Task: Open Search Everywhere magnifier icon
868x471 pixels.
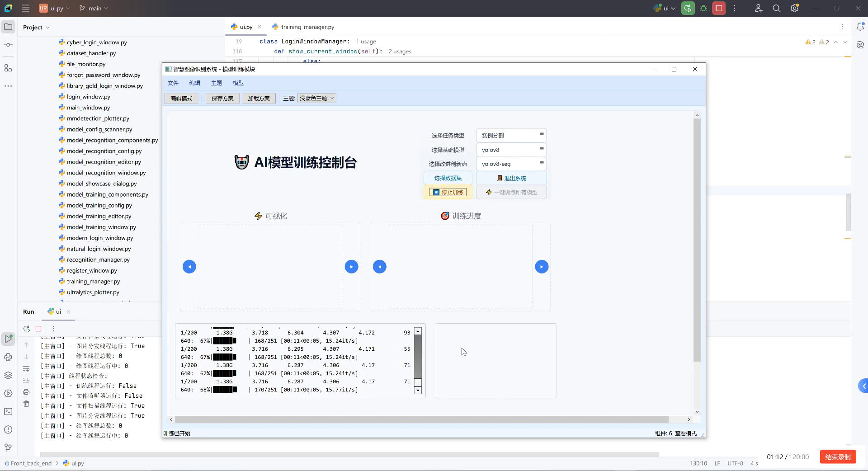Action: click(x=777, y=8)
